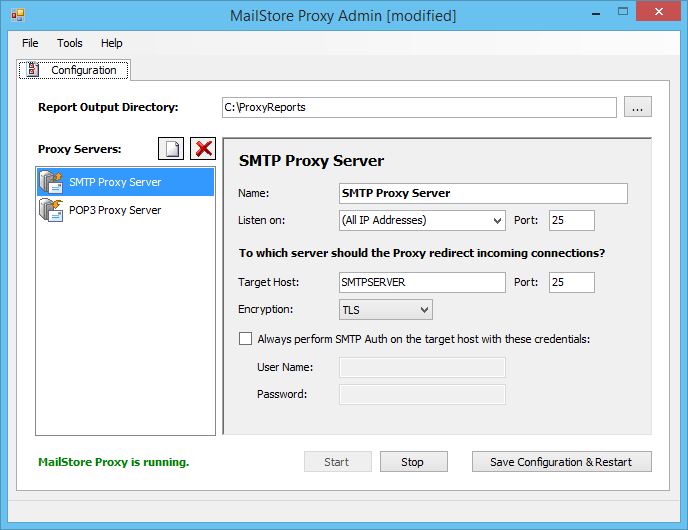Viewport: 688px width, 530px height.
Task: Browse for report output directory
Action: pyautogui.click(x=639, y=107)
